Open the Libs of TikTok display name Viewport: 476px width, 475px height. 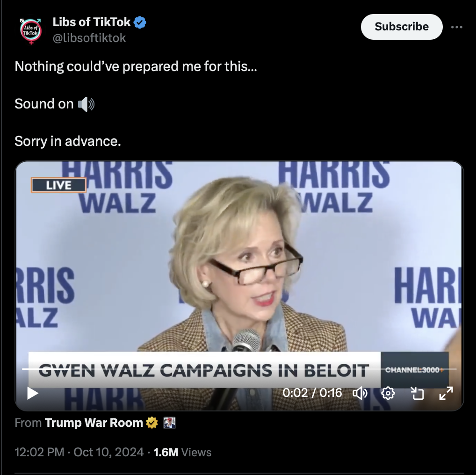click(x=91, y=22)
